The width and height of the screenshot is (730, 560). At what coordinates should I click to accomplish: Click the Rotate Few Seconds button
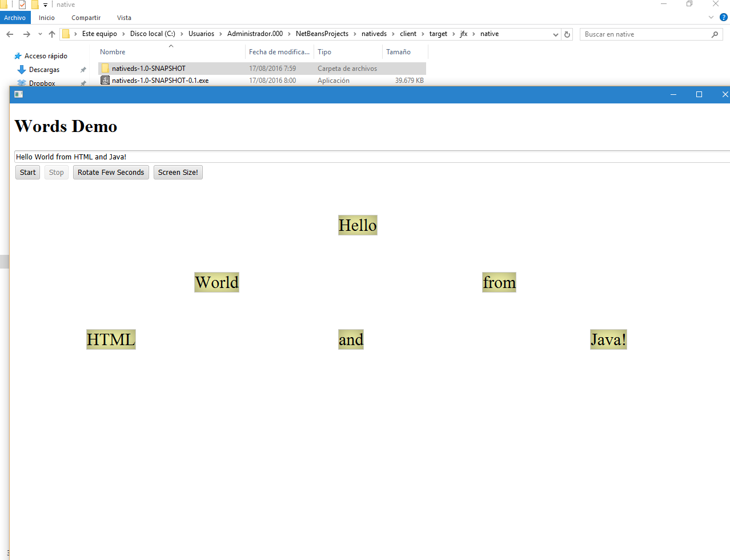point(111,173)
